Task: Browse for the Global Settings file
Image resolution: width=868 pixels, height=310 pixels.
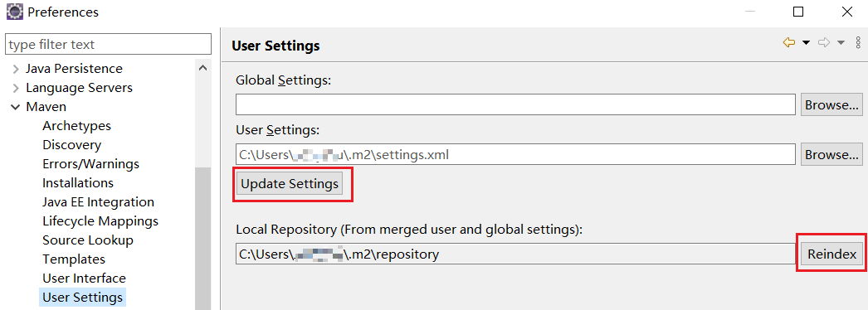Action: tap(832, 105)
